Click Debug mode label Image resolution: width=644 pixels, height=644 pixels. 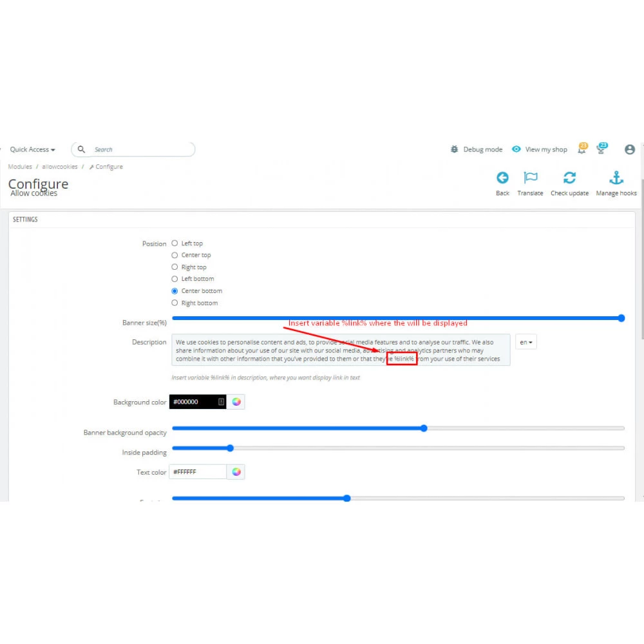[x=482, y=149]
